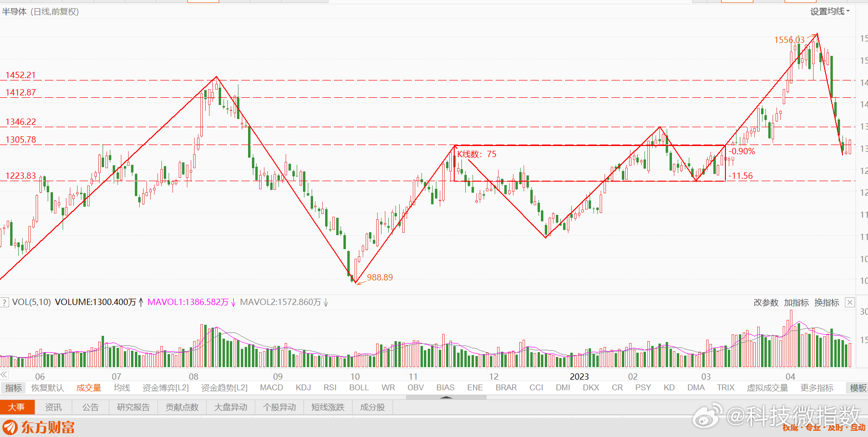868x437 pixels.
Task: Switch to DMI indicator
Action: point(563,388)
